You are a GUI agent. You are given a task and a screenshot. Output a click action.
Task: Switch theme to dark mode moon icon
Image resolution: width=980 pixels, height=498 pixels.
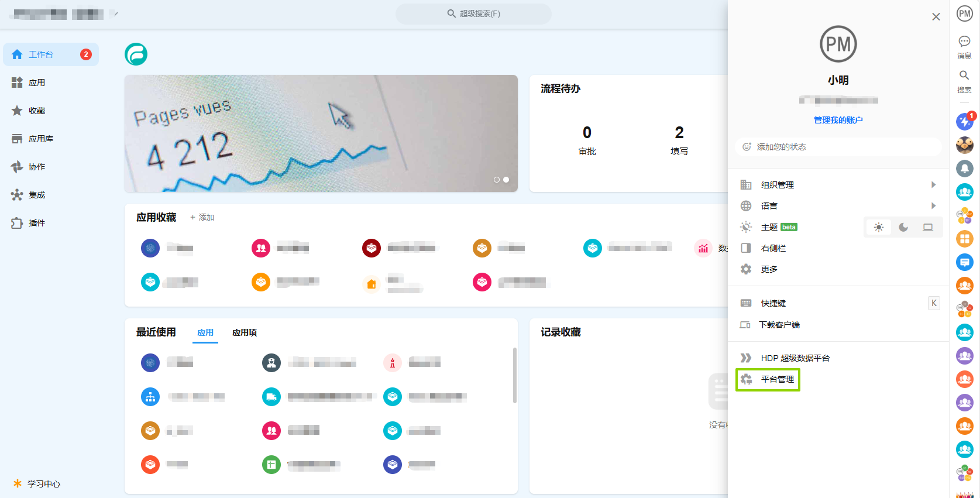click(x=903, y=227)
